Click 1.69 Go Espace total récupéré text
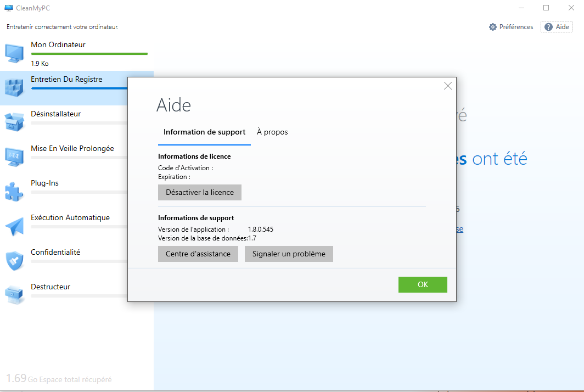Viewport: 584px width, 392px height. (59, 379)
